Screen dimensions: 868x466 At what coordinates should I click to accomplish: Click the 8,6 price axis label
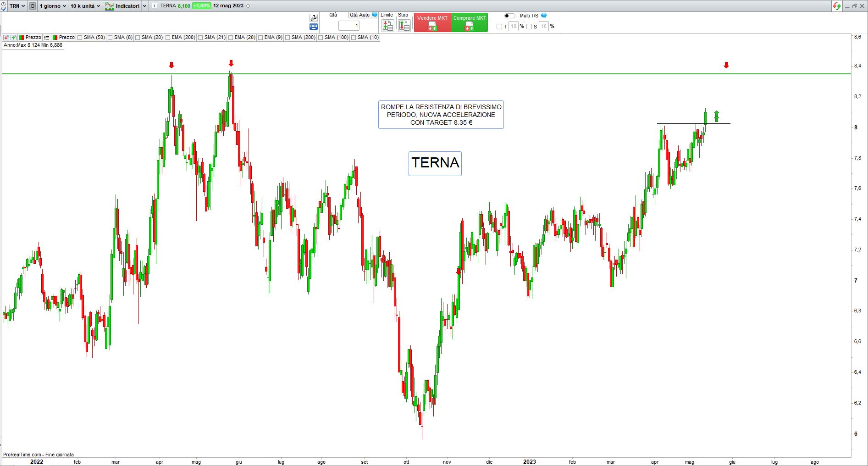(x=857, y=37)
